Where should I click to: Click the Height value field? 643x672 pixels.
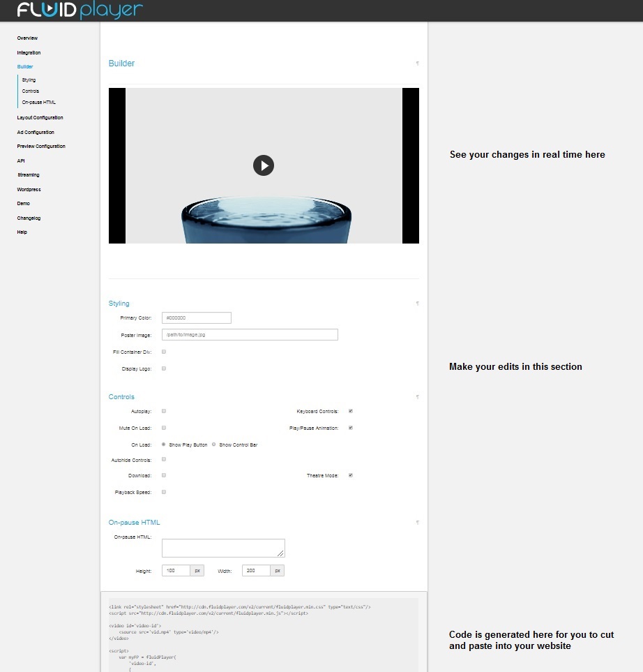[x=176, y=570]
